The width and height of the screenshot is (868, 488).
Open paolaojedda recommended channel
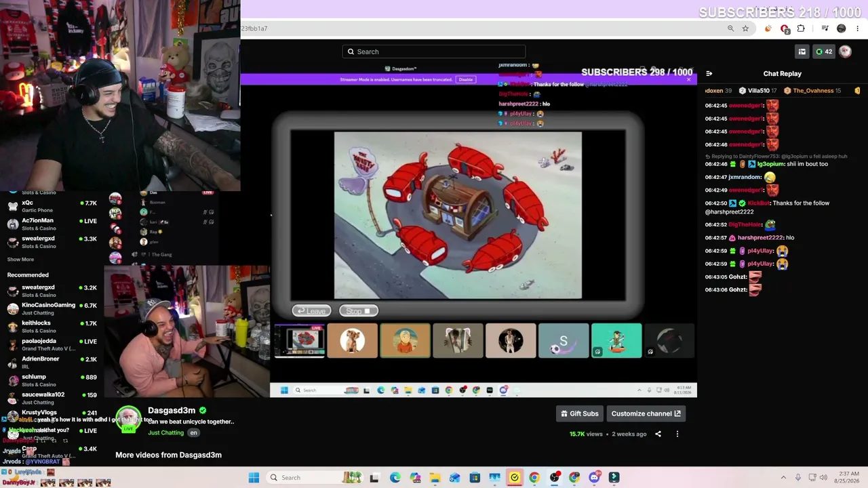click(53, 344)
